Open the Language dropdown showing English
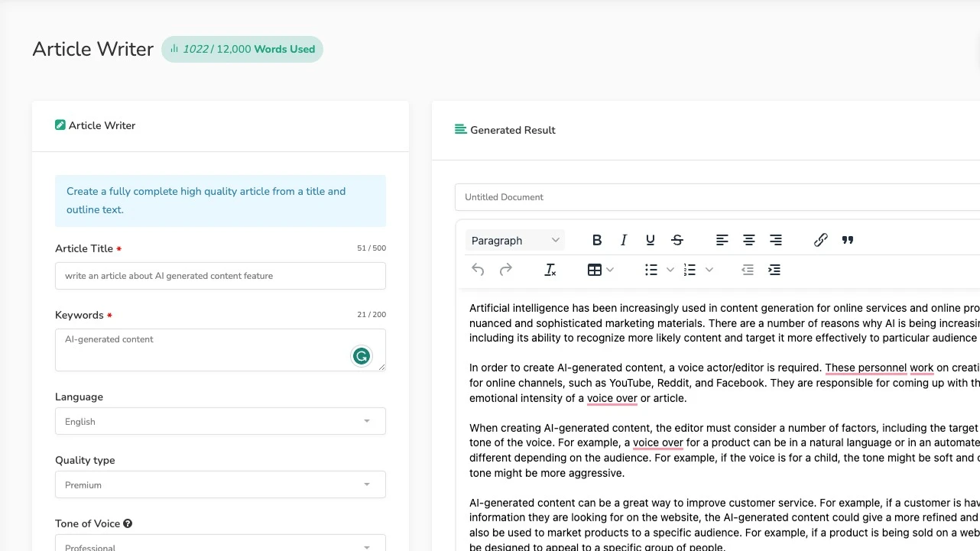The height and width of the screenshot is (551, 980). point(220,421)
